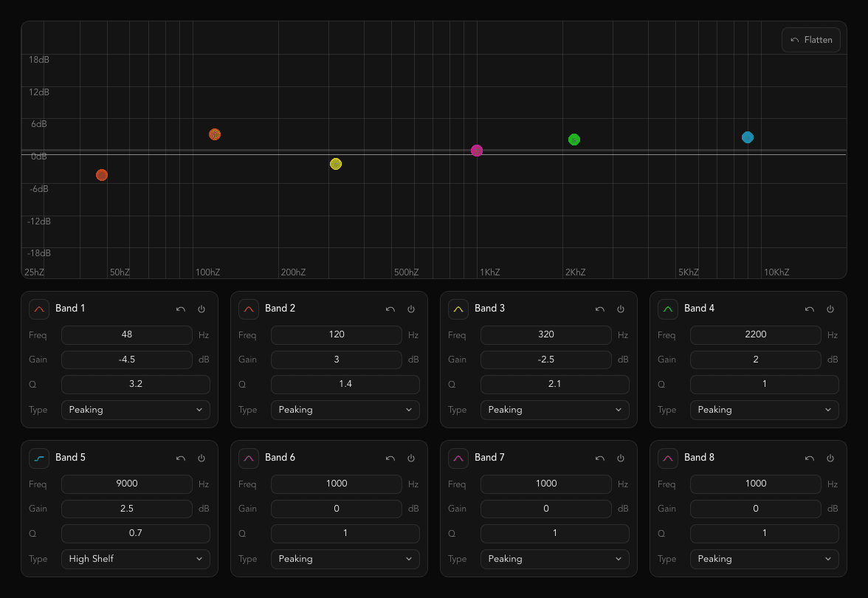Click Band 5 Gain field showing 2.5
The height and width of the screenshot is (598, 868).
click(127, 508)
